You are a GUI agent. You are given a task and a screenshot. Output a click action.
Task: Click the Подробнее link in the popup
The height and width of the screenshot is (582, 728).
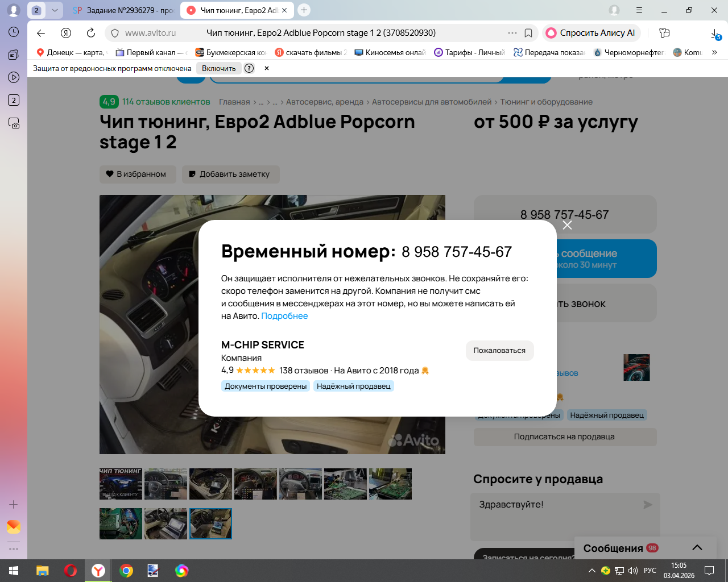pos(284,316)
